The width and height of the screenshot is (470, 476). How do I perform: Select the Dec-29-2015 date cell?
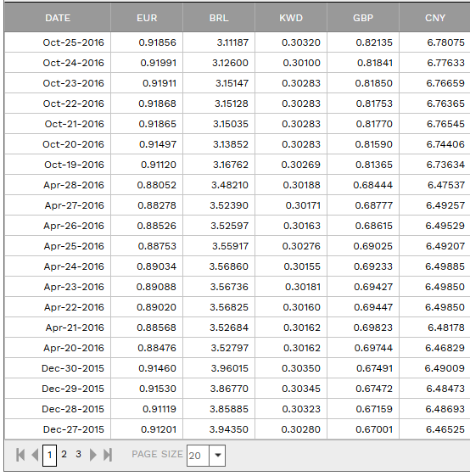(x=58, y=388)
